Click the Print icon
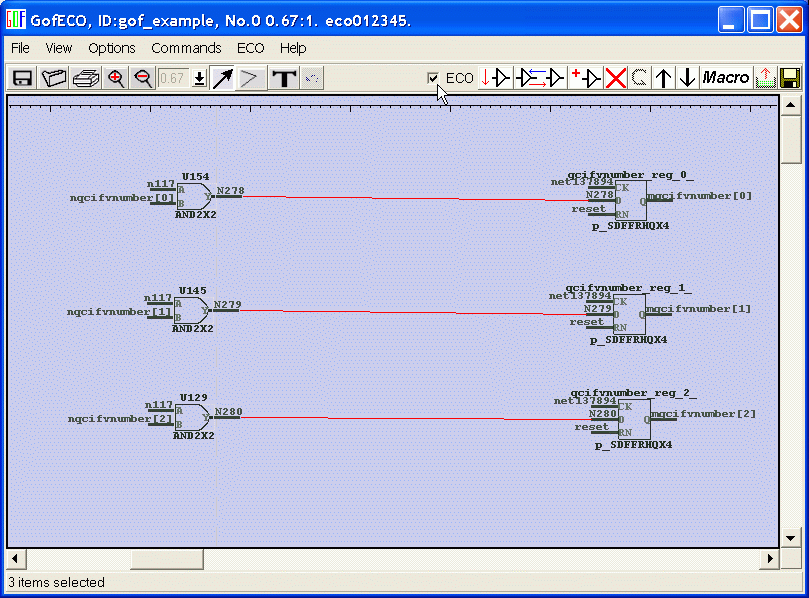 tap(85, 78)
